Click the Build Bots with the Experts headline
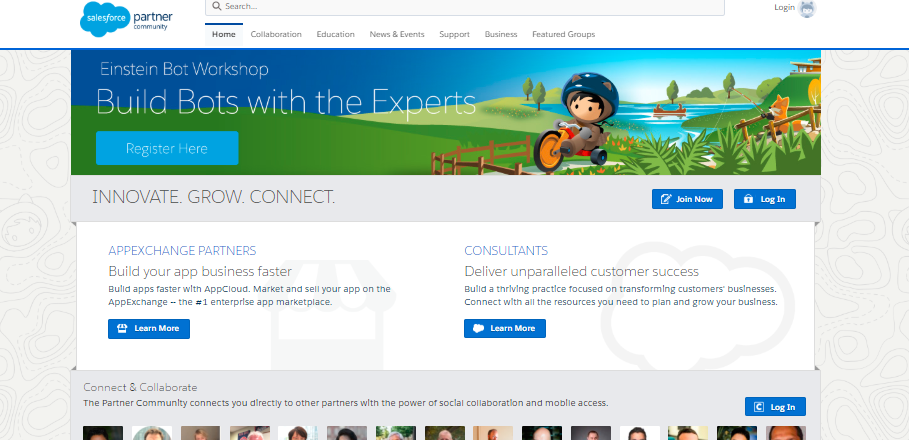 coord(286,103)
